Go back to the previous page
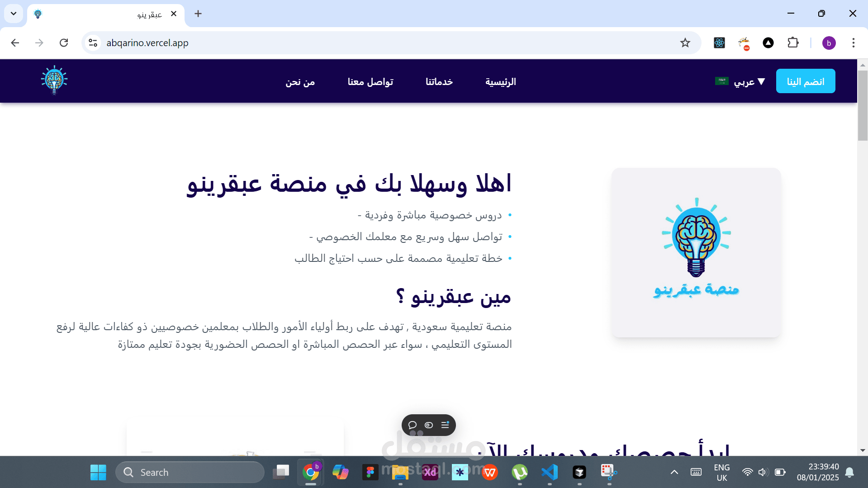The height and width of the screenshot is (488, 868). pos(15,43)
